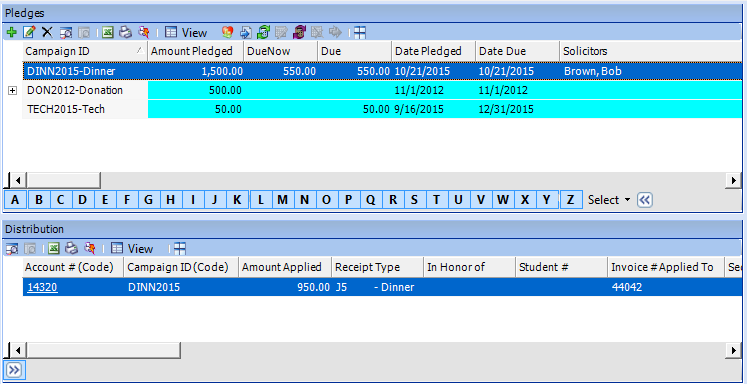Click the double left chevron collapse button
The image size is (747, 384).
coord(645,200)
